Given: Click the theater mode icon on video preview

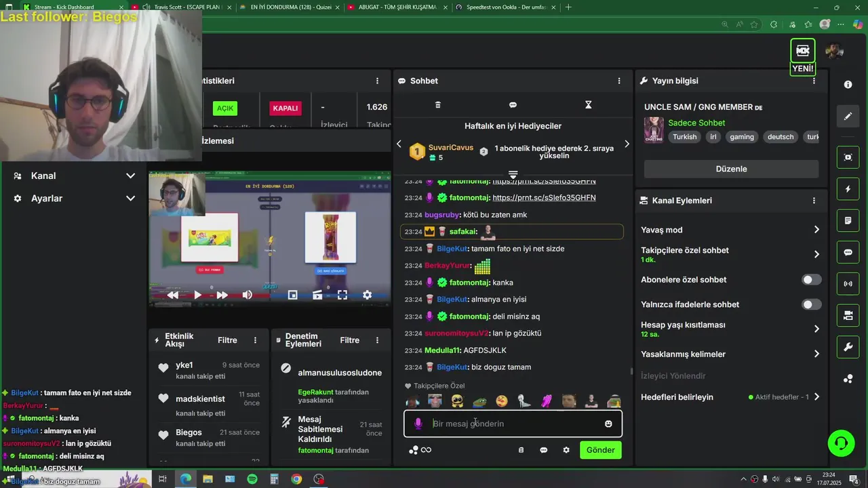Looking at the screenshot, I should (x=317, y=295).
